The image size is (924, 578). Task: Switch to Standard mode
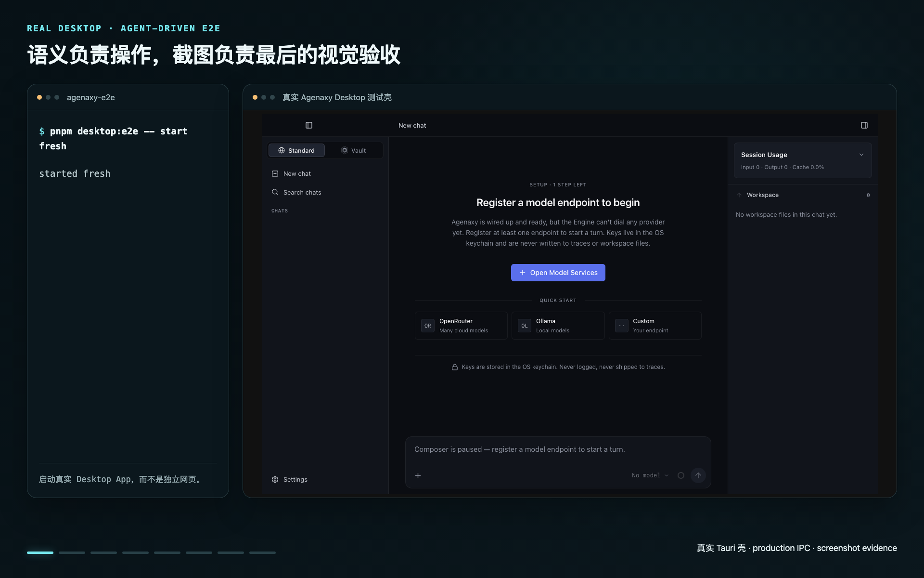pyautogui.click(x=296, y=150)
